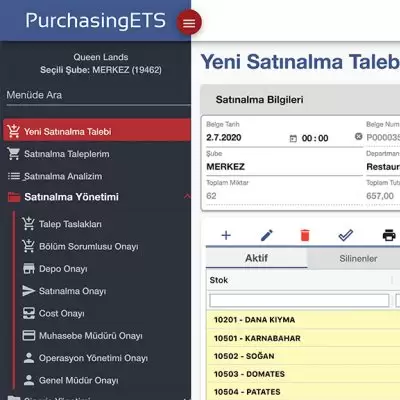Select row 10504 - PATATES
Screen dimensions: 400x400
tap(303, 392)
